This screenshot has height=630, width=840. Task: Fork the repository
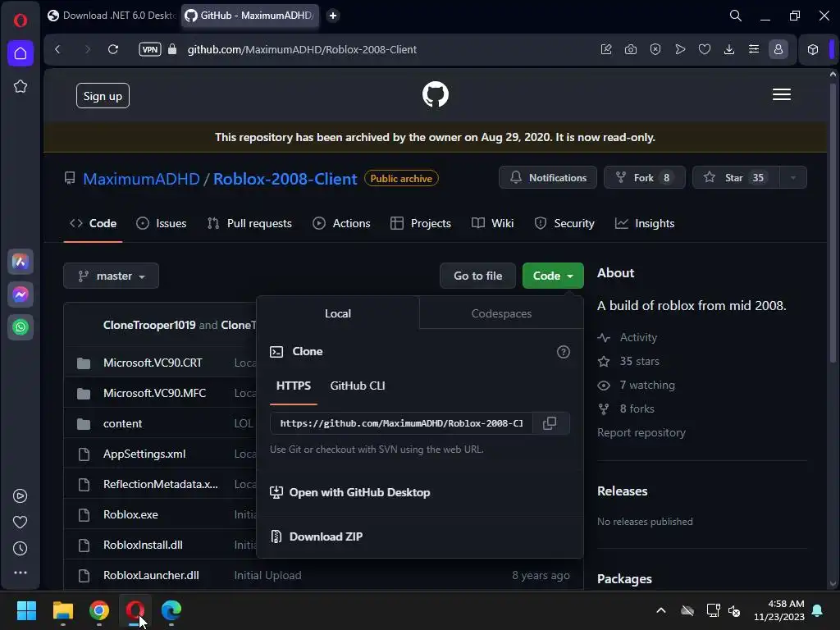(645, 177)
